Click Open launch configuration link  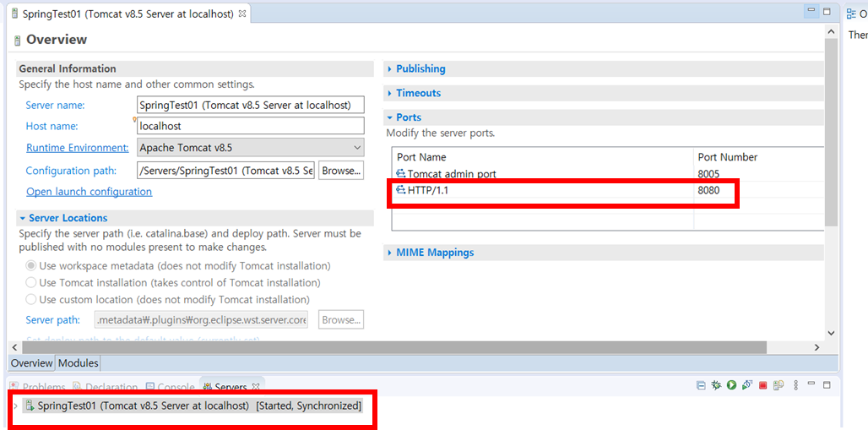90,192
